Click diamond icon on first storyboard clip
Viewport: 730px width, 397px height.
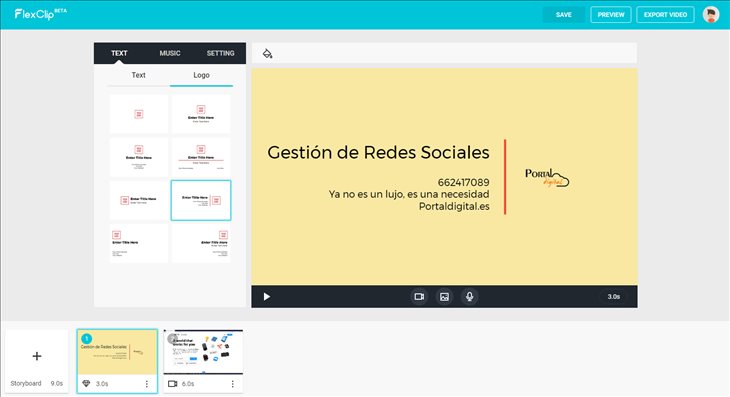(86, 384)
